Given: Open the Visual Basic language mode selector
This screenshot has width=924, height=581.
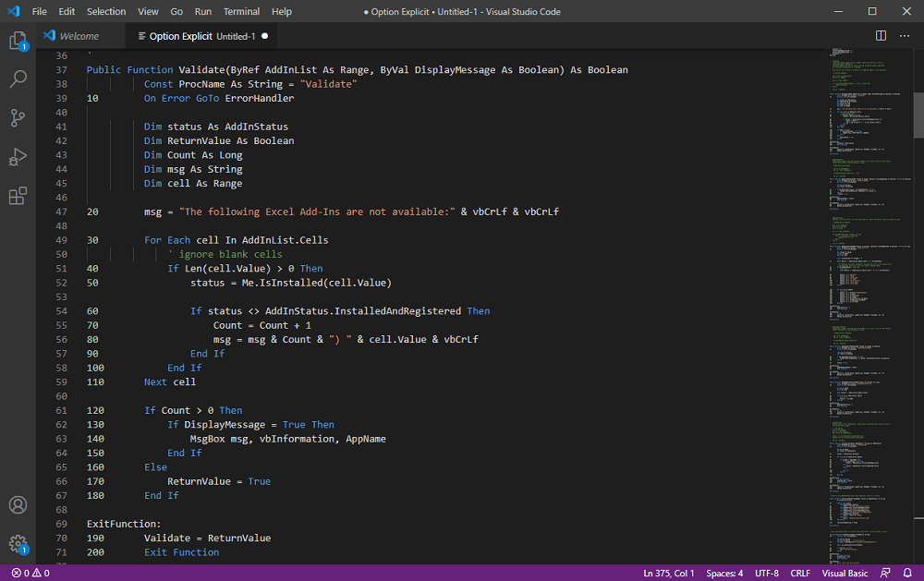Looking at the screenshot, I should click(x=844, y=573).
